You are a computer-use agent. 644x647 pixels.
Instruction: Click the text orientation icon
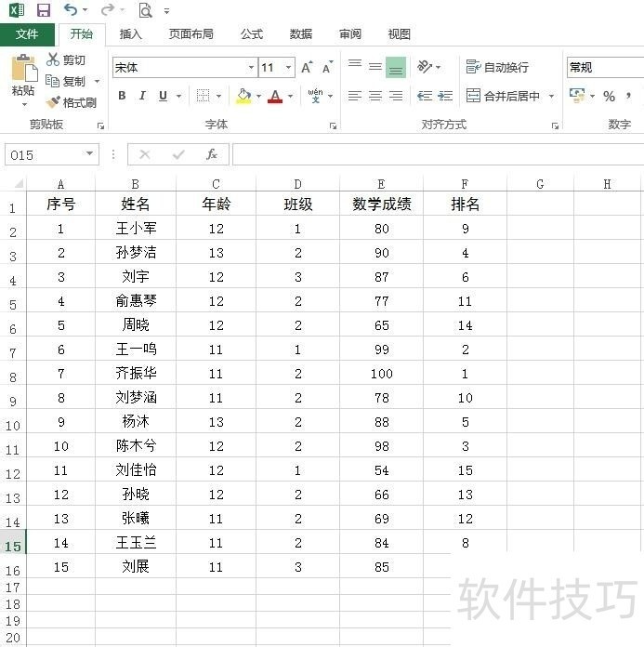point(425,66)
